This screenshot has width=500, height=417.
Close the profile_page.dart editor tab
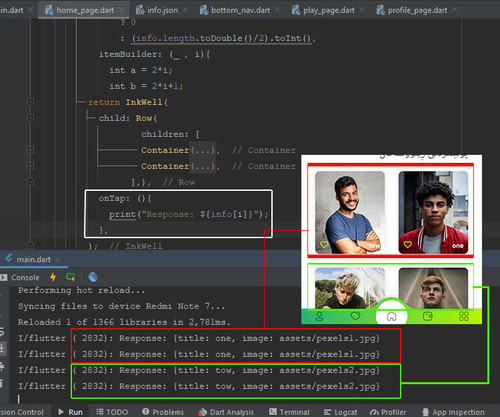454,10
